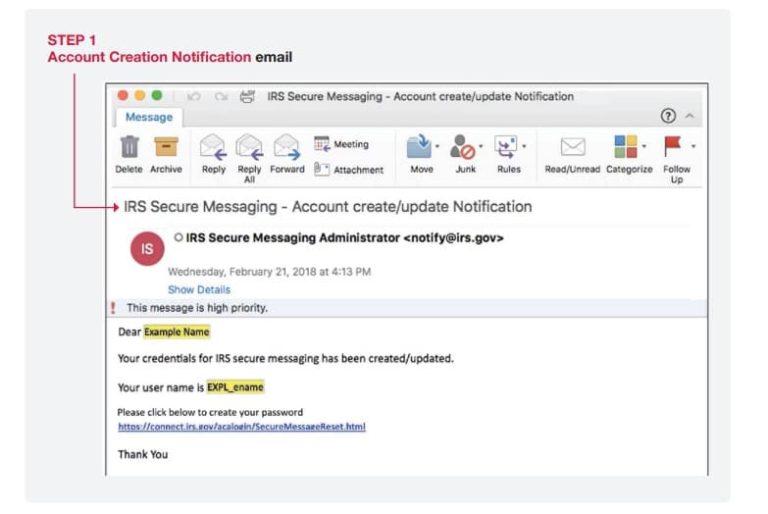Select sender name IRS Secure Messaging Administrator
This screenshot has height=514, width=768.
[x=293, y=238]
